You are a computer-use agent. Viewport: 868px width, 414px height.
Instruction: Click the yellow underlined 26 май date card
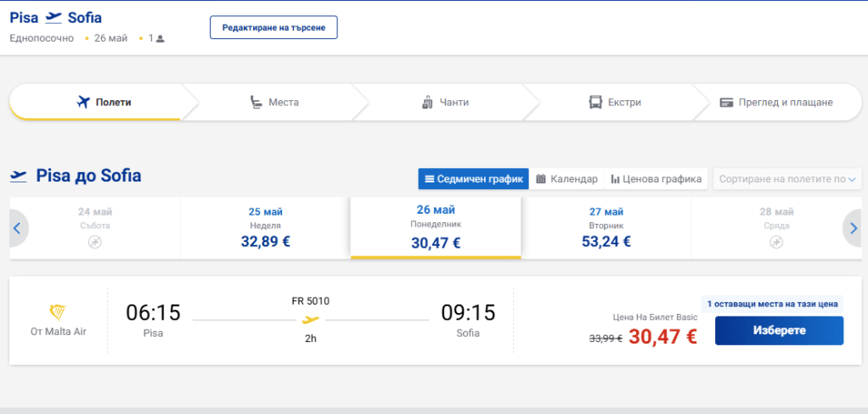click(435, 227)
